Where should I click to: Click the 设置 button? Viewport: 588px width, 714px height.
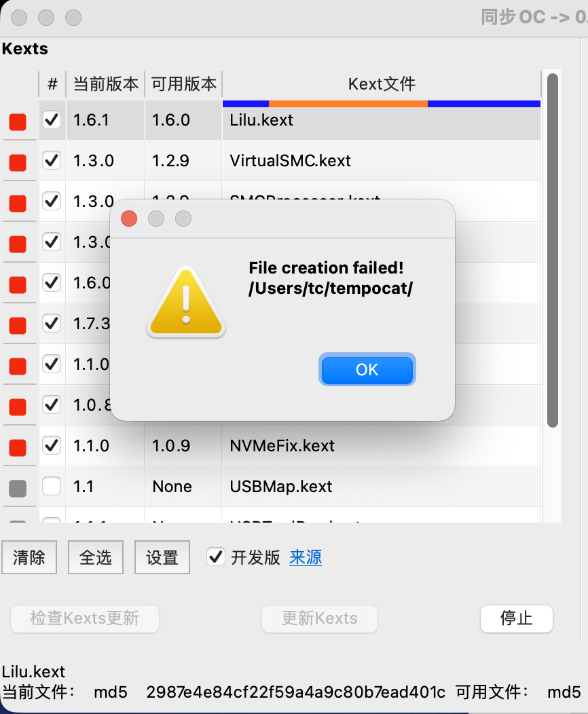coord(162,557)
